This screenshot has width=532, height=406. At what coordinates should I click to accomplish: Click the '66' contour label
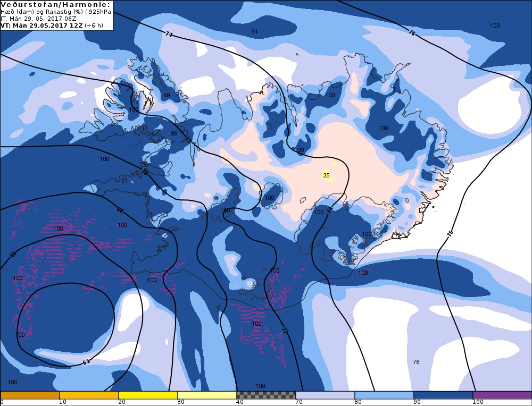click(x=13, y=254)
